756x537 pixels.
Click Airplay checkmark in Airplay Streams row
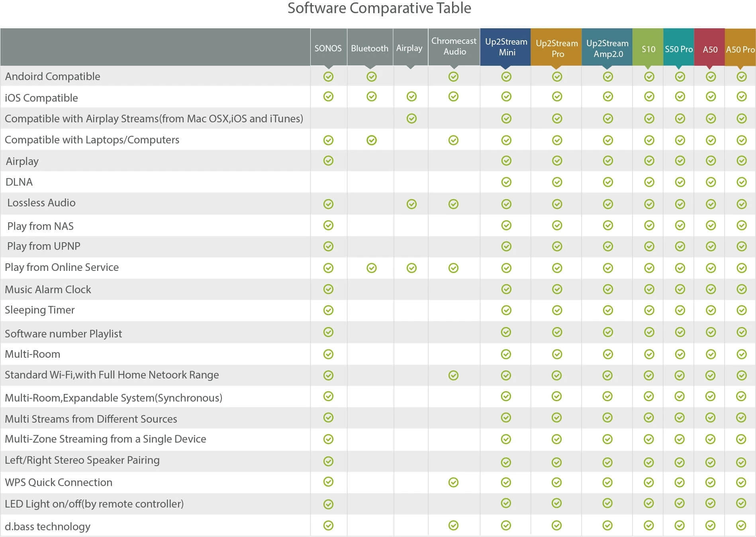pos(411,118)
